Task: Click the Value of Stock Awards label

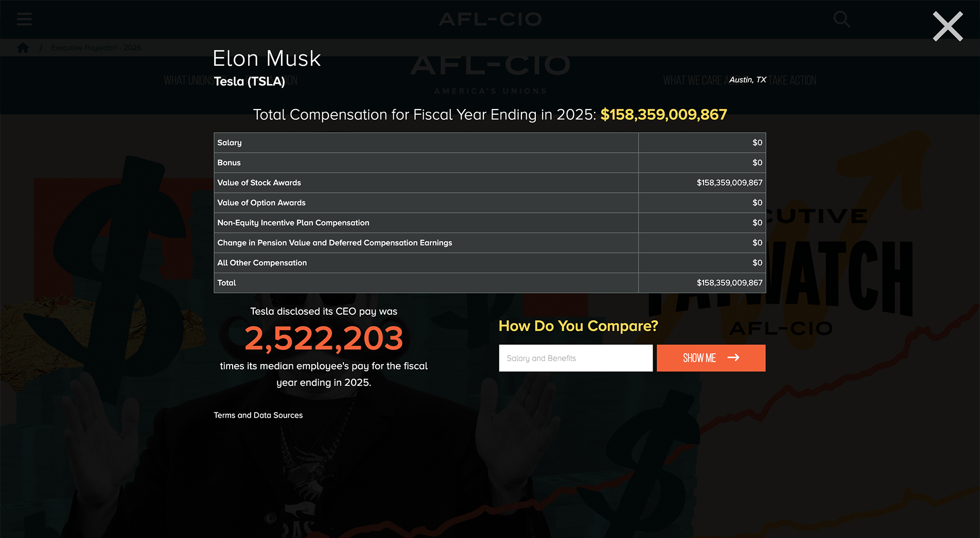Action: point(259,183)
